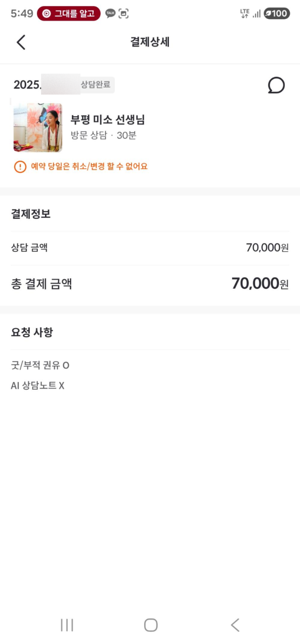Tap the screen capture status icon
Image resolution: width=300 pixels, height=644 pixels.
(124, 14)
